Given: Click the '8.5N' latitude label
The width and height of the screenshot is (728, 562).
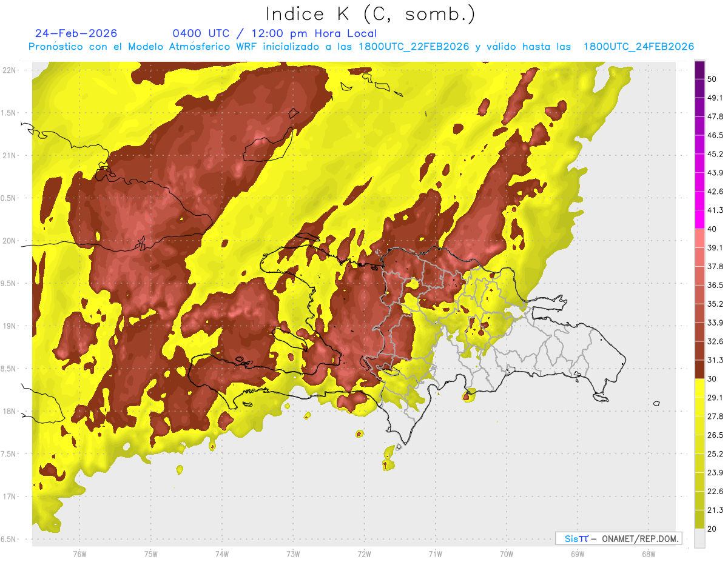Looking at the screenshot, I should 8,369.
